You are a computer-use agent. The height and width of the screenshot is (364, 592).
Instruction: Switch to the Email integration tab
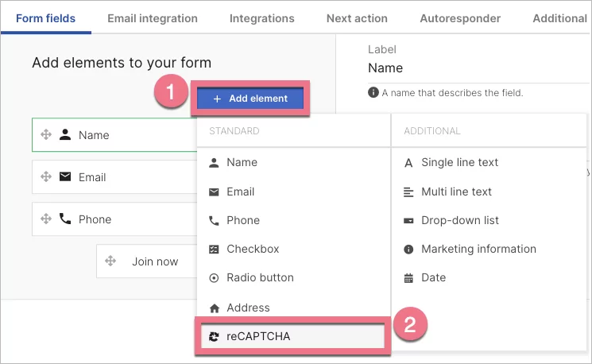coord(153,18)
